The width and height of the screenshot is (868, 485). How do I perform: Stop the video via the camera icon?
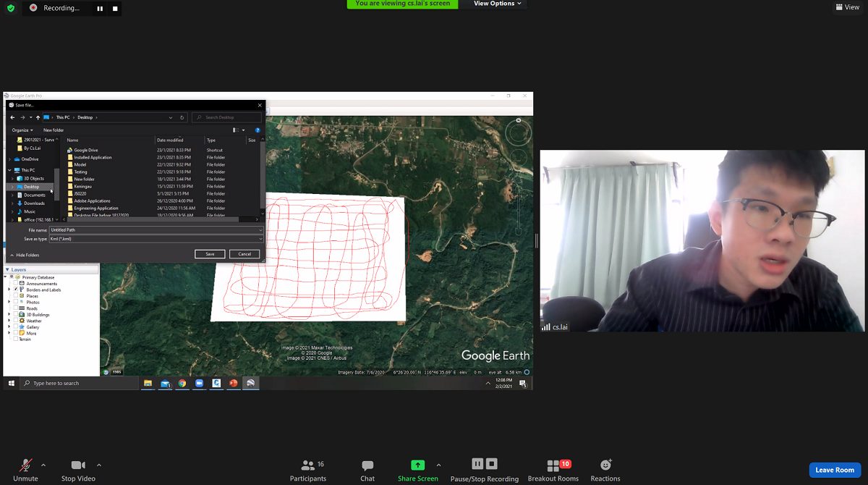tap(78, 465)
